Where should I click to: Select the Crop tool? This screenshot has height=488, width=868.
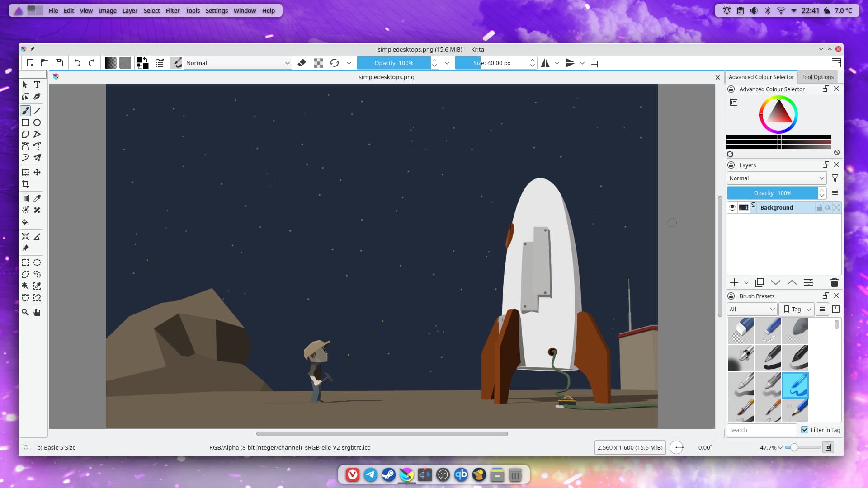[25, 184]
